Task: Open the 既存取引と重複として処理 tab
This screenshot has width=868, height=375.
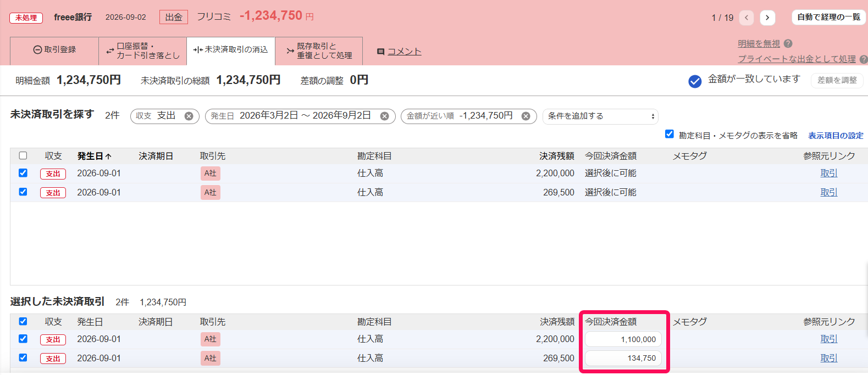Action: point(319,51)
